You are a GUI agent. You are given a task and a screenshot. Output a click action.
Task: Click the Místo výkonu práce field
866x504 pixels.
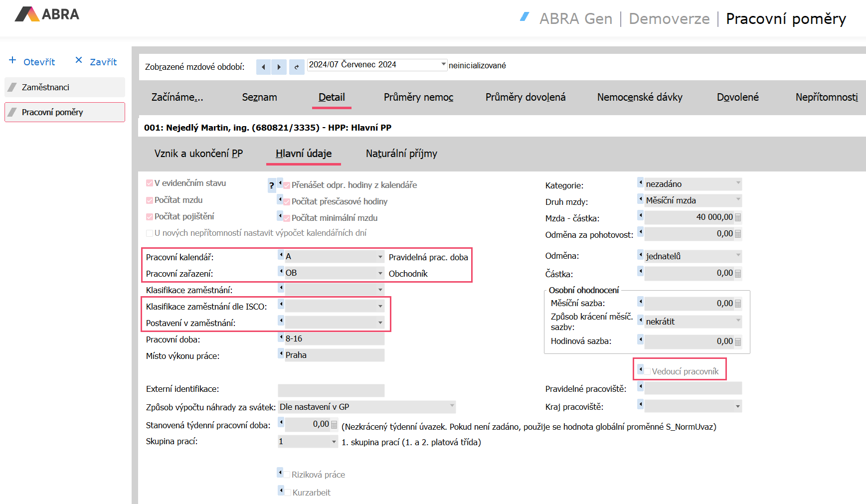pyautogui.click(x=334, y=355)
